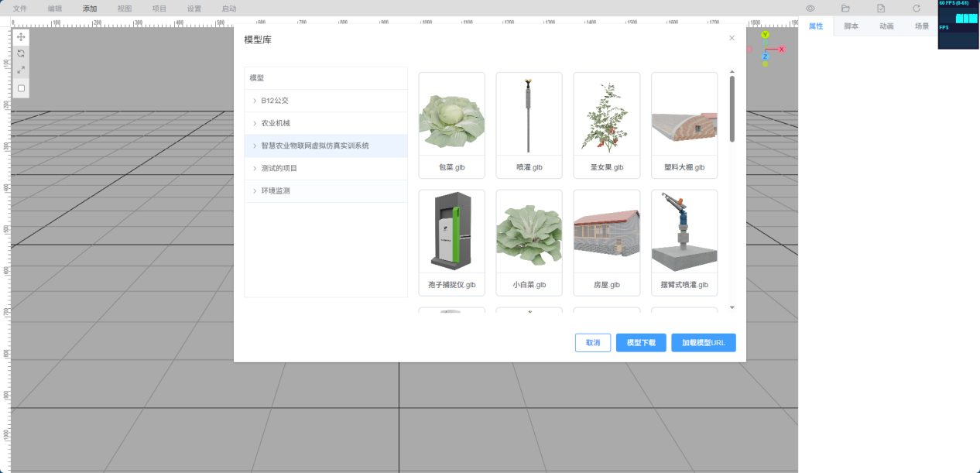Click the folder open icon in top bar
The height and width of the screenshot is (473, 980).
(845, 9)
